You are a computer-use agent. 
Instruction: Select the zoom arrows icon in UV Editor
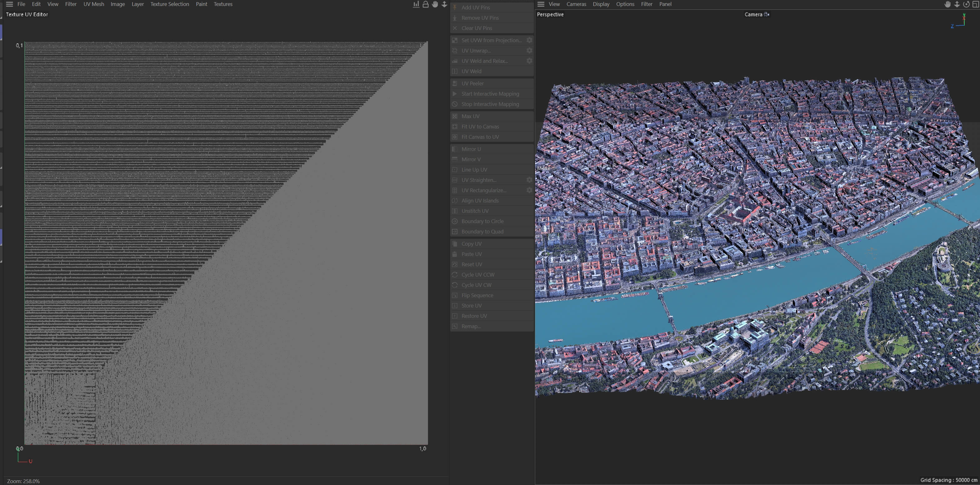444,4
